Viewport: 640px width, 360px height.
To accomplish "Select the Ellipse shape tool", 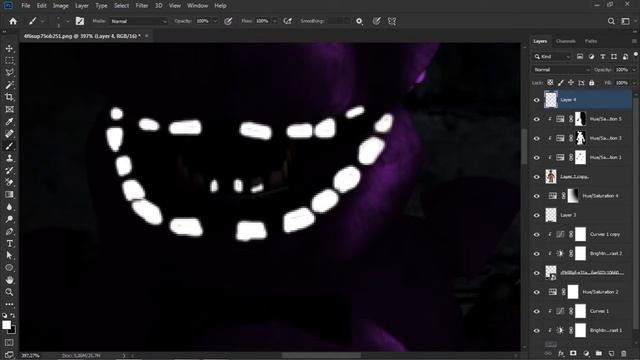I will tap(9, 268).
